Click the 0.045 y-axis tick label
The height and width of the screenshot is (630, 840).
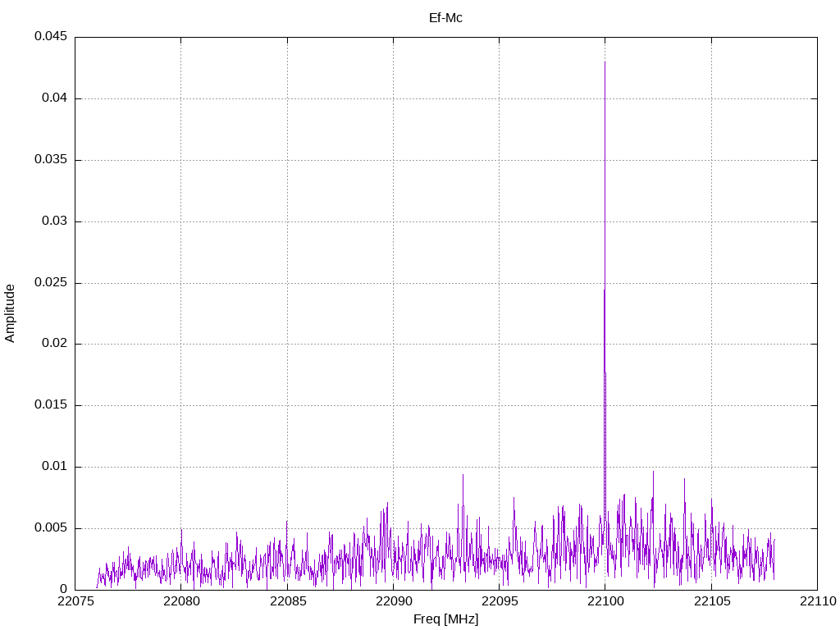[x=50, y=37]
